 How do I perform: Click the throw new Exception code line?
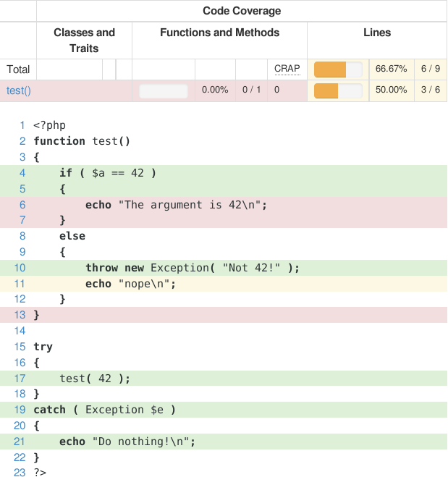[192, 268]
